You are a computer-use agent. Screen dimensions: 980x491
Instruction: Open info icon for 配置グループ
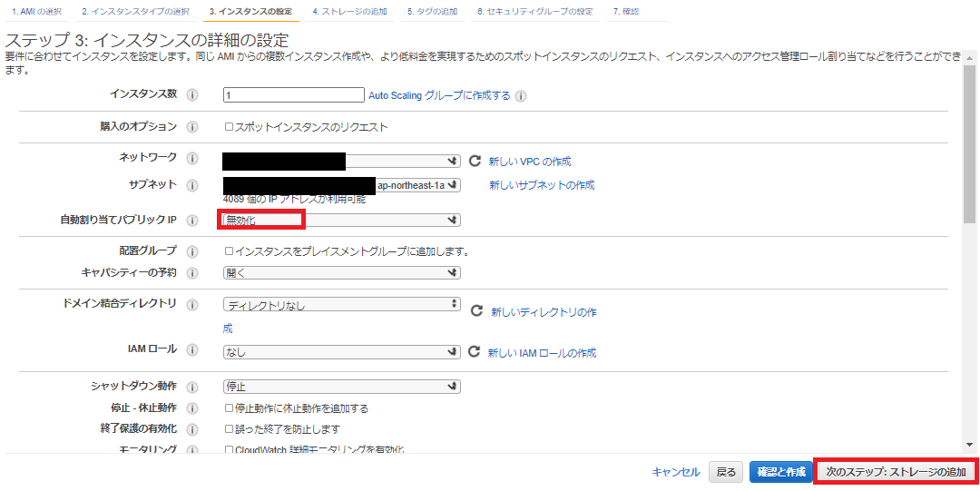point(191,251)
